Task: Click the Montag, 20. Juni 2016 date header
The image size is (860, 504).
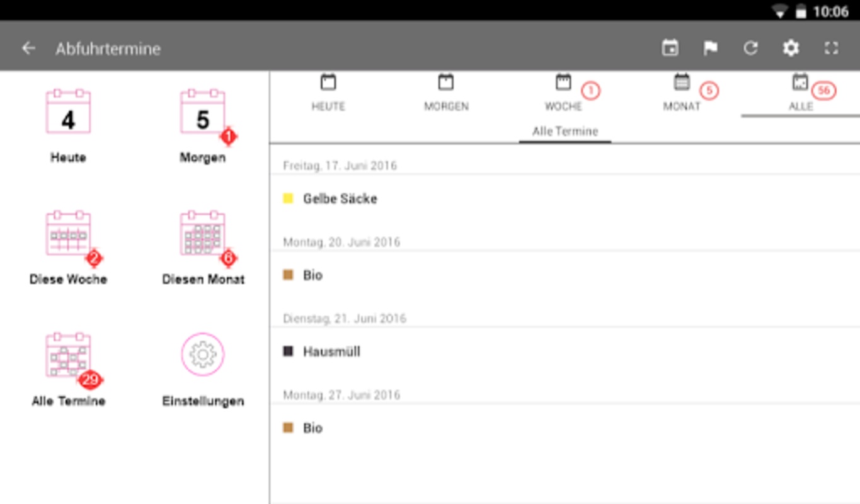Action: (341, 242)
